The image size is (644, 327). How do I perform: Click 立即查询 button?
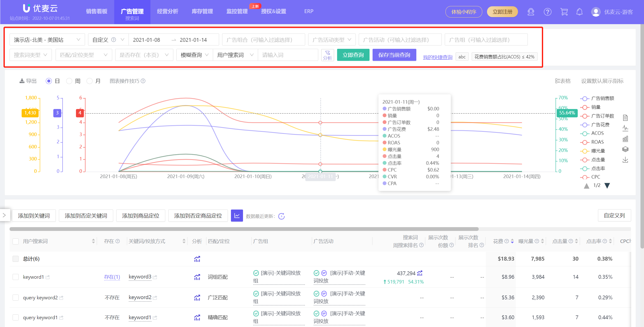click(x=353, y=55)
